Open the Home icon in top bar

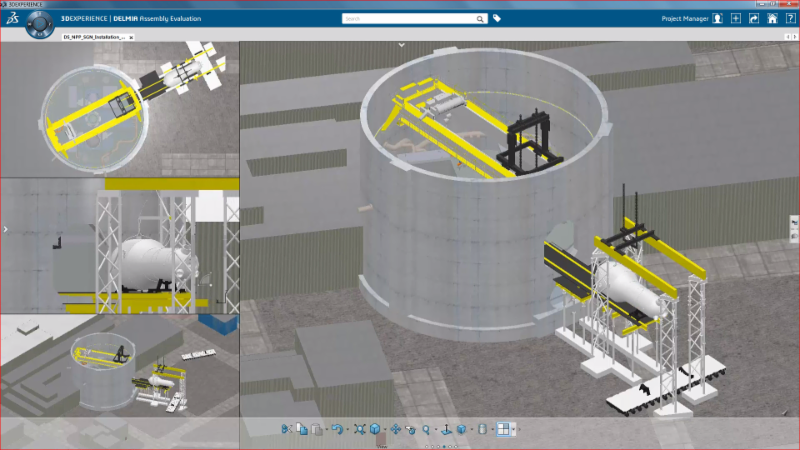click(x=772, y=18)
